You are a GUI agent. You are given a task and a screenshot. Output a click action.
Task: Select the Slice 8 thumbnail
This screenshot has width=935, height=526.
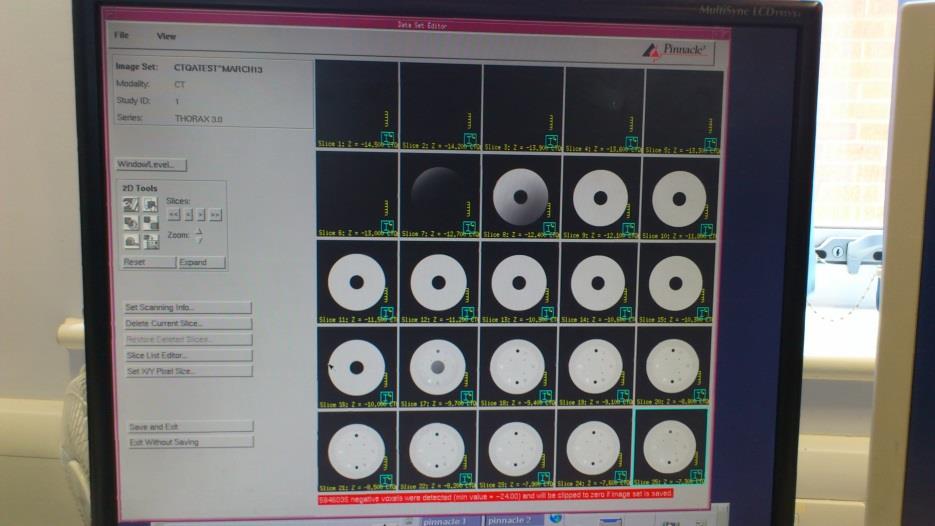pyautogui.click(x=521, y=197)
